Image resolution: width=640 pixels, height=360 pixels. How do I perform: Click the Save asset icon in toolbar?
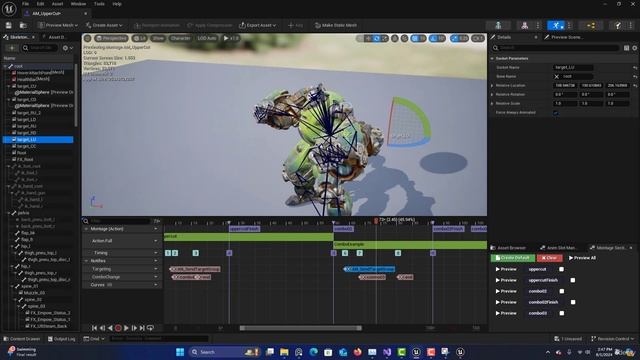tap(9, 25)
